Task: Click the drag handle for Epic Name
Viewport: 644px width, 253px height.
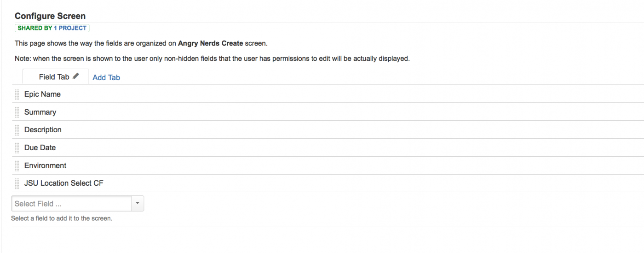Action: 17,94
